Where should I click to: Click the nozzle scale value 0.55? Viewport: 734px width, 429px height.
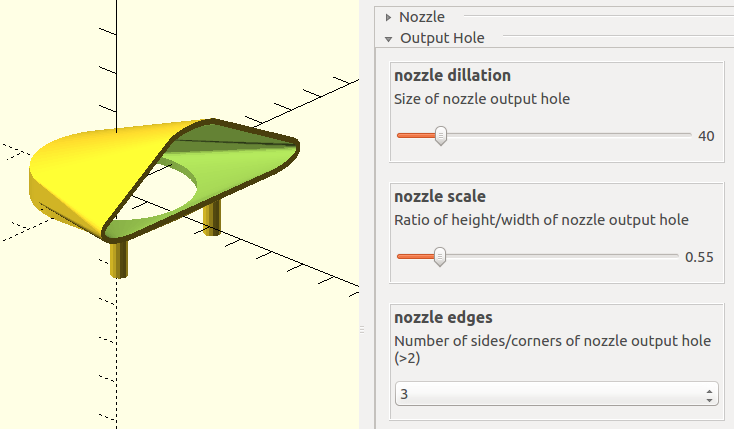click(x=699, y=257)
